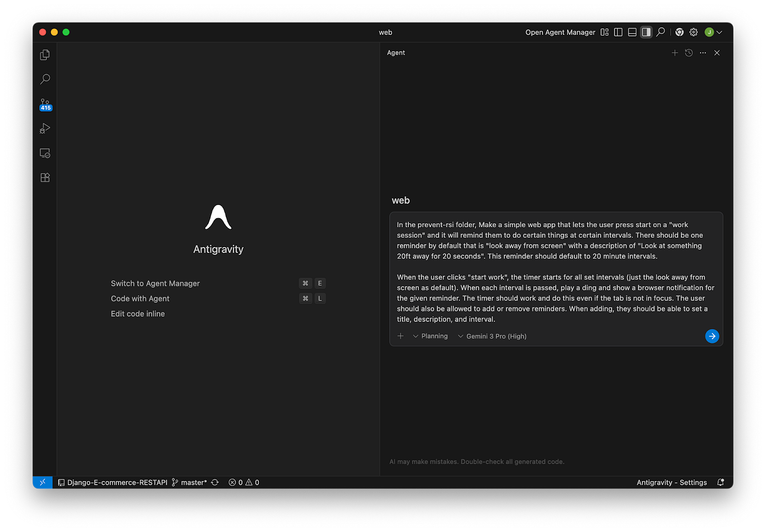Open Agent conversation history
This screenshot has height=532, width=766.
click(x=689, y=53)
